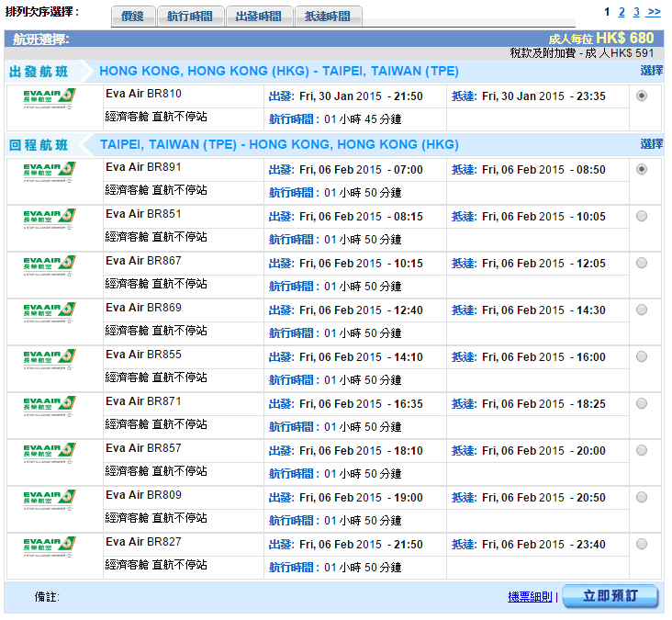Go to results page 2
The image size is (672, 620).
622,12
